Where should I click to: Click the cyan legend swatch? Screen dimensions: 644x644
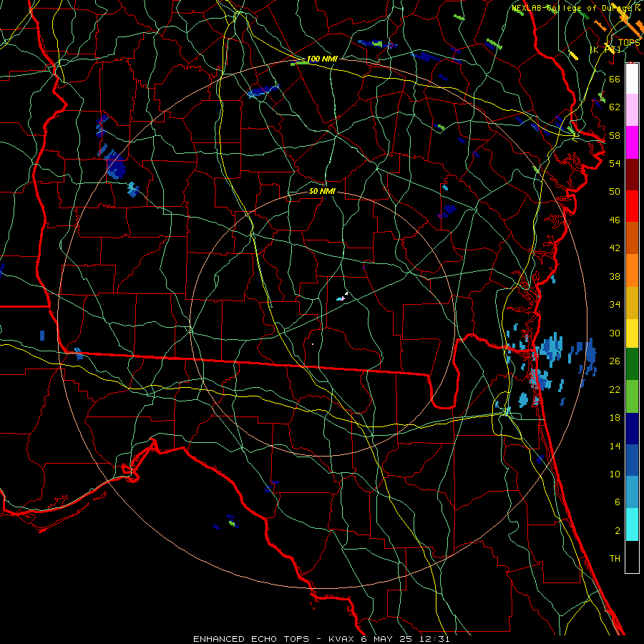coord(632,525)
